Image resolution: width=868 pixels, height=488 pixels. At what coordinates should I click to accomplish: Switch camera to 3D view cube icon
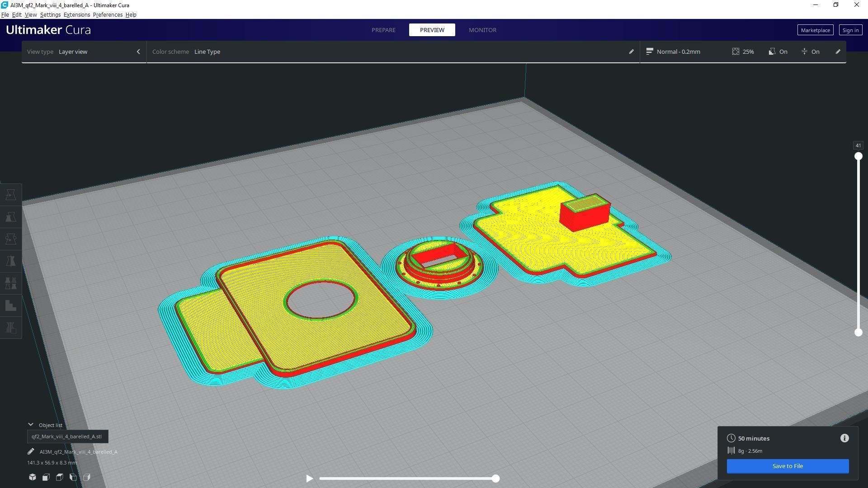33,477
